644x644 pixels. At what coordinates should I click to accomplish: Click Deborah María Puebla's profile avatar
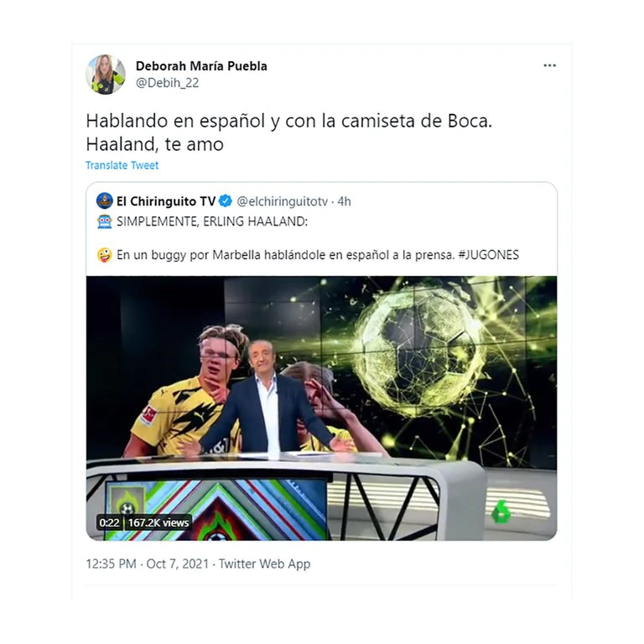(x=106, y=75)
